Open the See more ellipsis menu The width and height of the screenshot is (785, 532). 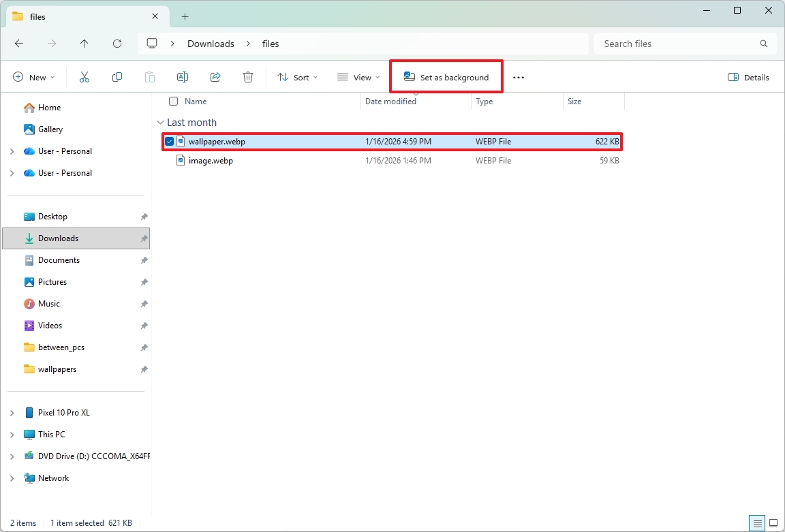pyautogui.click(x=518, y=77)
